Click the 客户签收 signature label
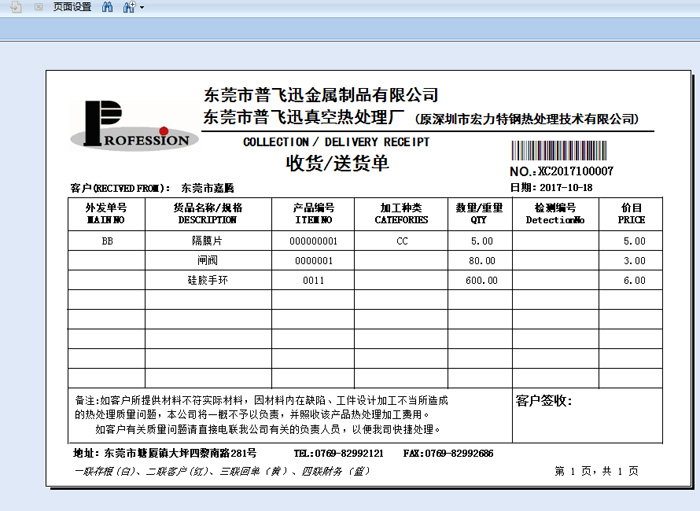700x511 pixels. pos(543,400)
